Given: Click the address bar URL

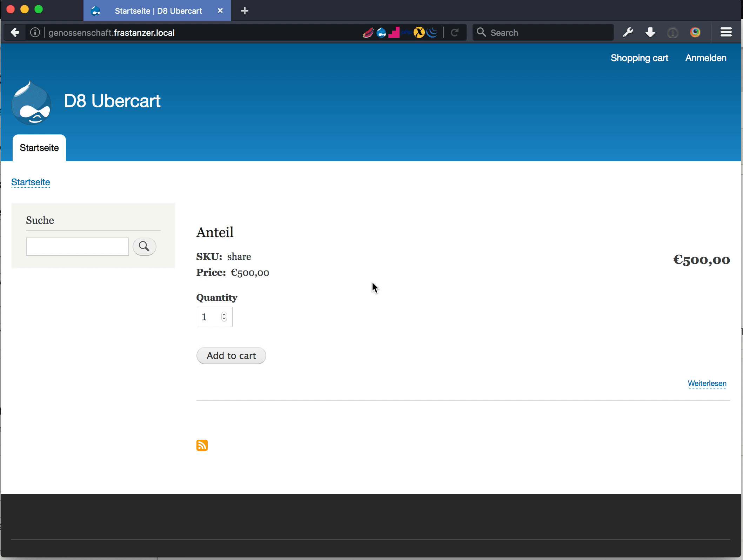Looking at the screenshot, I should [x=111, y=33].
